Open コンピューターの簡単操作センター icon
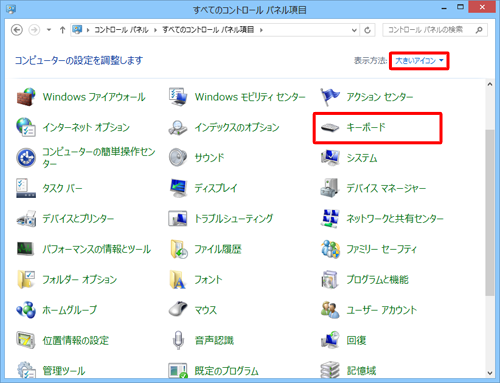500x383 pixels. click(26, 158)
